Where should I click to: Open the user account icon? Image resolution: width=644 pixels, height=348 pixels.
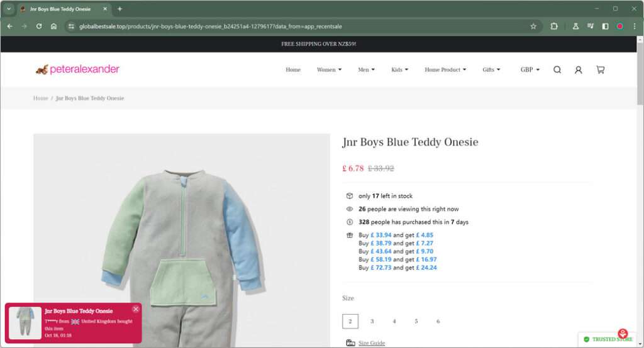point(579,70)
